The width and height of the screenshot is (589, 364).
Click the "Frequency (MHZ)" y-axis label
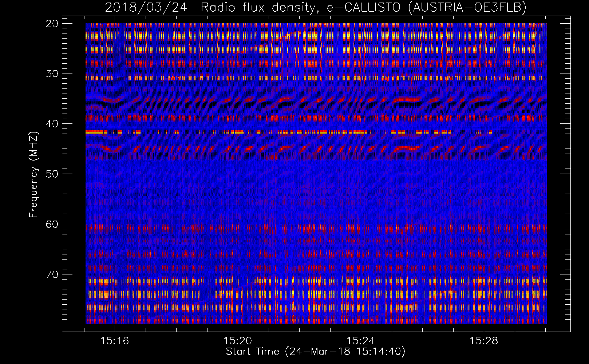(x=33, y=174)
